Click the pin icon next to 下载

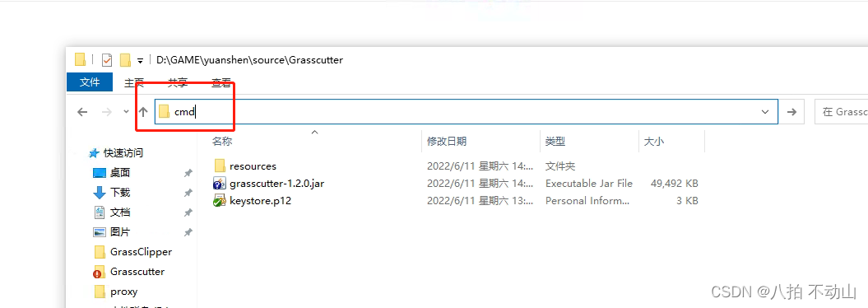(x=188, y=193)
